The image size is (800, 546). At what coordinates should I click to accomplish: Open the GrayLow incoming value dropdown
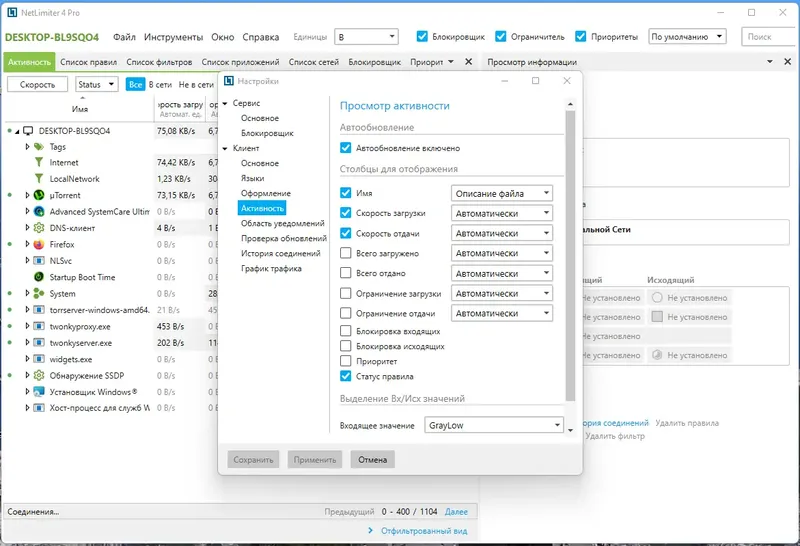pos(493,425)
